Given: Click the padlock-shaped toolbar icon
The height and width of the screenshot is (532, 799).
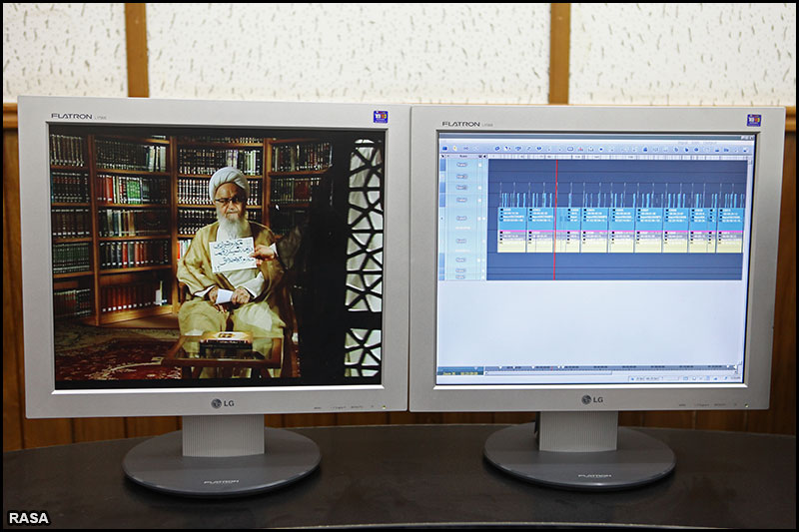Looking at the screenshot, I should [645, 149].
